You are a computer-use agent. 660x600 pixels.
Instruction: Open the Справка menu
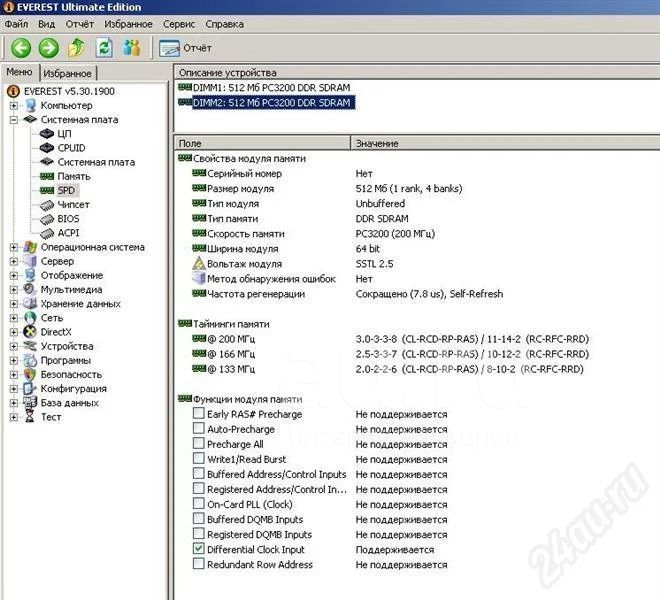pos(225,24)
